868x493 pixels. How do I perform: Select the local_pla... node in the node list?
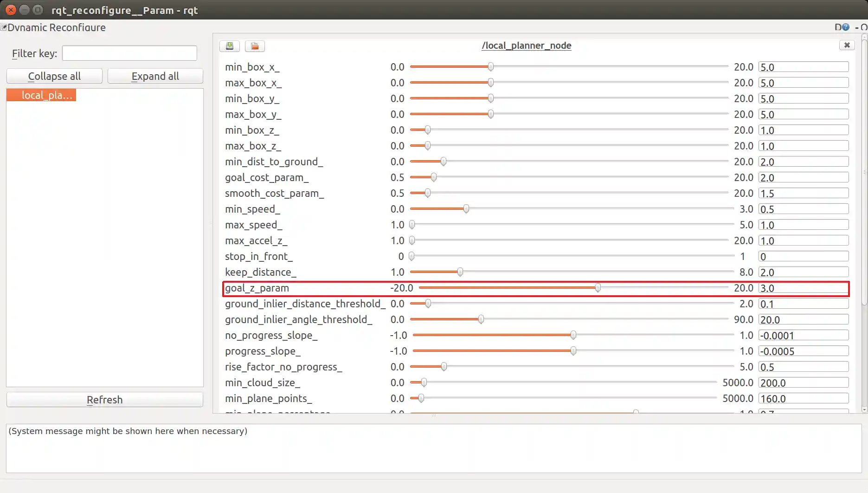coord(41,95)
